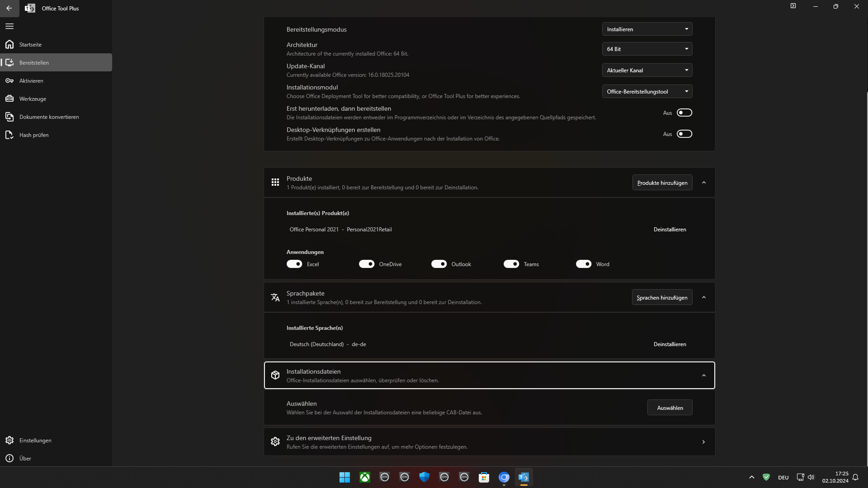Enable Erst herunterladen, dann bereitstellen switch
Image resolution: width=868 pixels, height=488 pixels.
click(684, 113)
